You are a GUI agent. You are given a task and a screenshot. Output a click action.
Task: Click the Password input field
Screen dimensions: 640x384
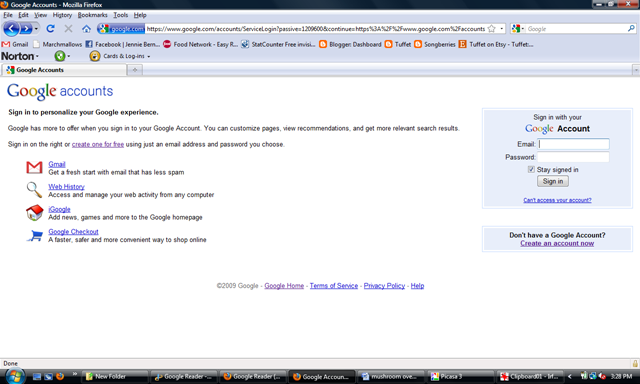[573, 157]
